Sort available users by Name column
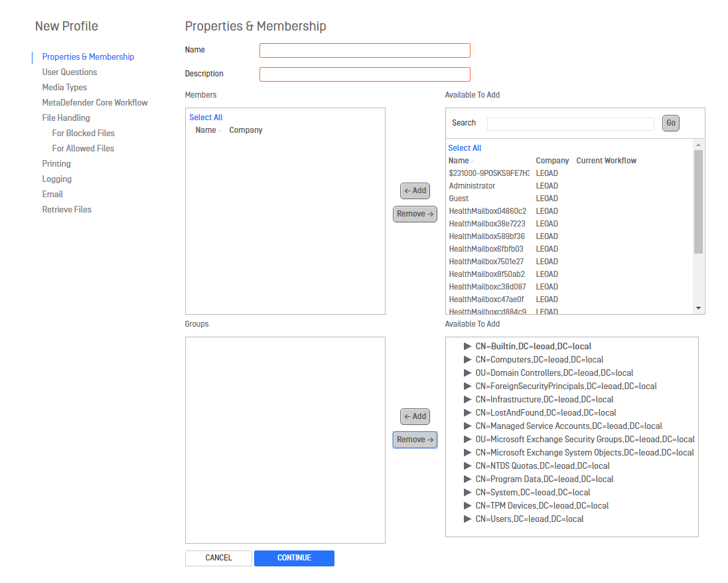The width and height of the screenshot is (728, 583). pos(459,161)
